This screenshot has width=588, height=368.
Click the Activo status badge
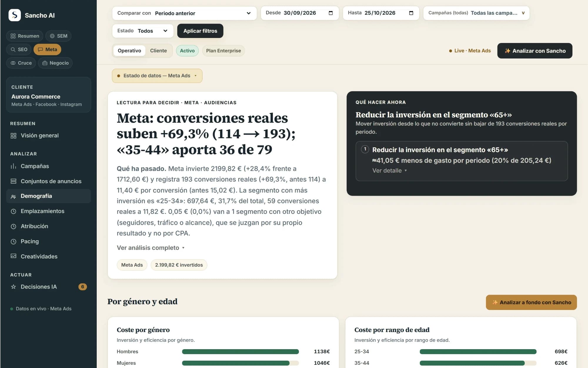(187, 51)
